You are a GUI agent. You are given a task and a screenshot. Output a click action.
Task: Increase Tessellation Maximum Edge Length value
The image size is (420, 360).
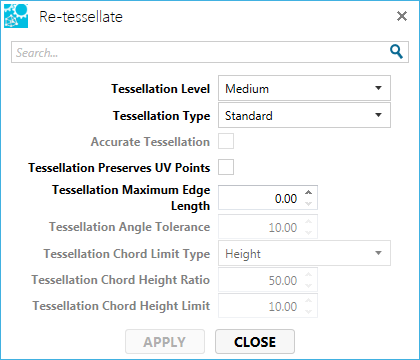pyautogui.click(x=309, y=192)
